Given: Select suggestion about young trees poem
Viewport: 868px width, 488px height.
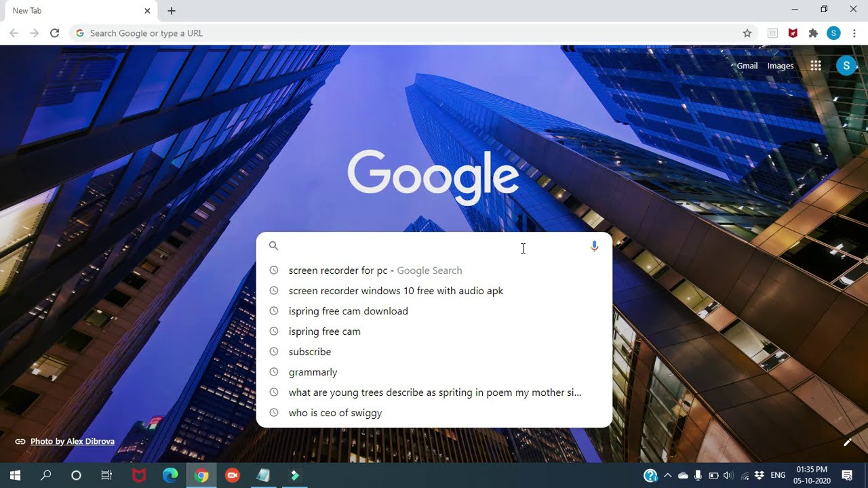Looking at the screenshot, I should pyautogui.click(x=434, y=392).
